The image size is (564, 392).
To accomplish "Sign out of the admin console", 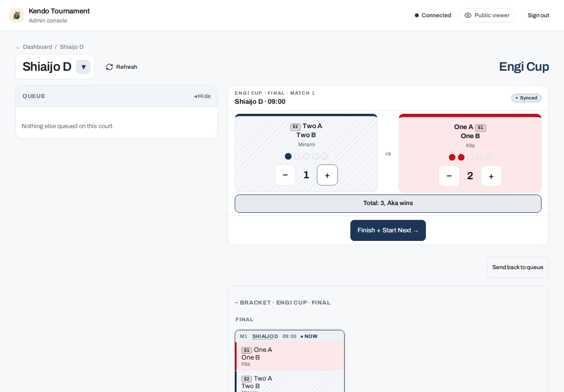I will [538, 15].
